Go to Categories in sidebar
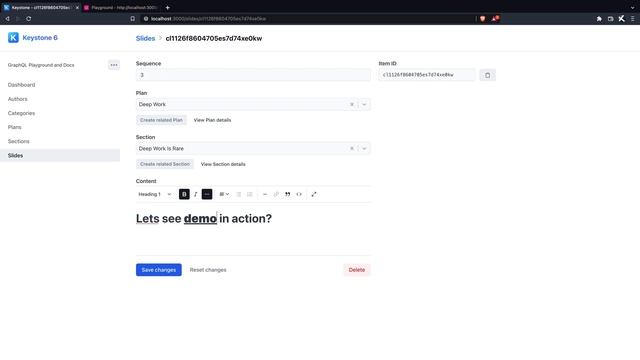The image size is (640, 360). pos(21,113)
